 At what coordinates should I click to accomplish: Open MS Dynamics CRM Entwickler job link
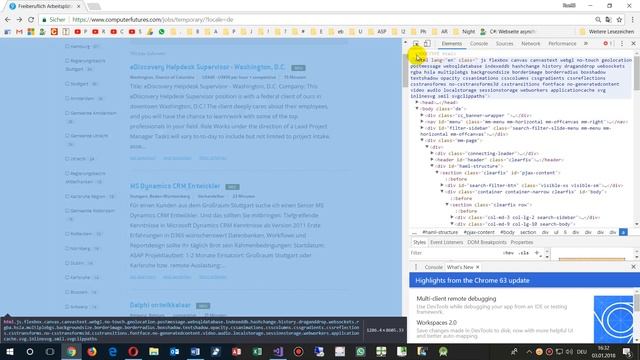[x=175, y=186]
